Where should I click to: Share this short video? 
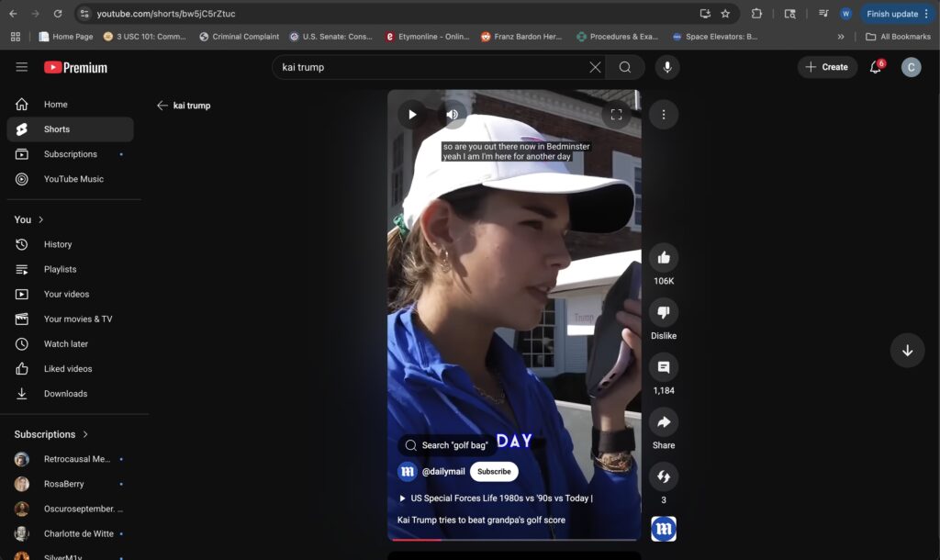click(663, 422)
